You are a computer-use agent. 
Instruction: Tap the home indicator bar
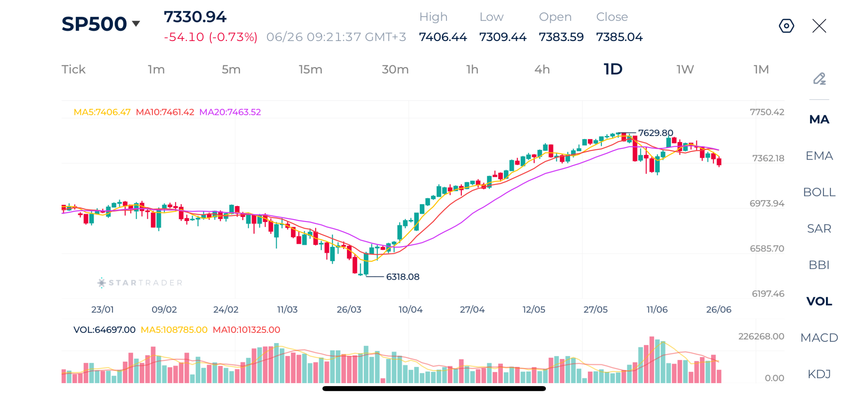click(x=434, y=388)
